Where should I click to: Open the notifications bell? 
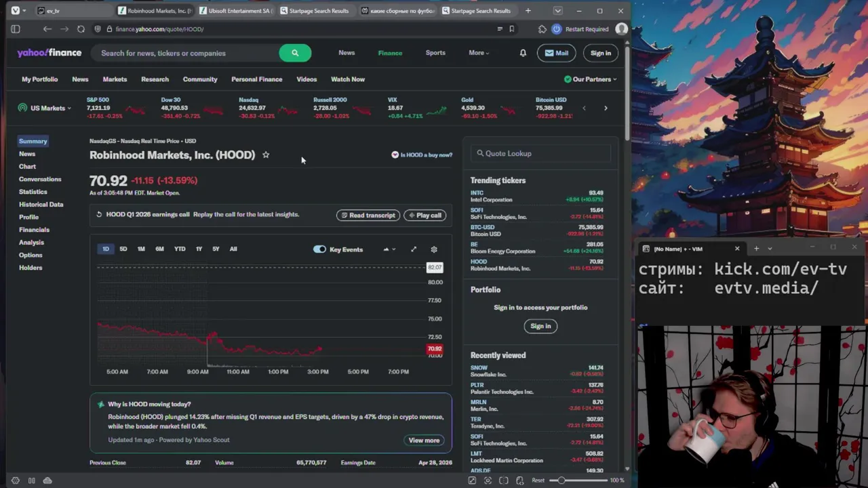pyautogui.click(x=523, y=53)
